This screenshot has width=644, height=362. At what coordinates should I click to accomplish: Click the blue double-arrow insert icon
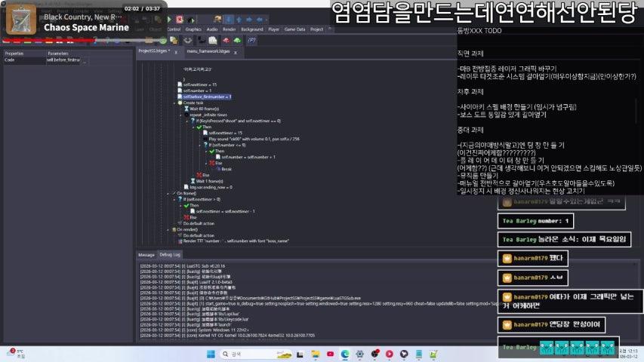260,20
